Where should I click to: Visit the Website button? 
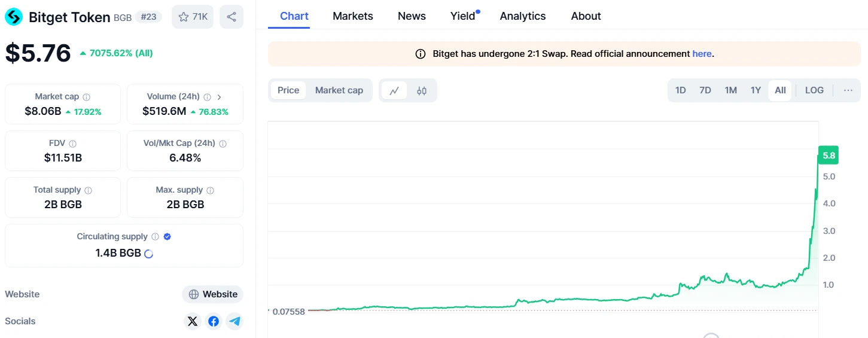point(213,294)
